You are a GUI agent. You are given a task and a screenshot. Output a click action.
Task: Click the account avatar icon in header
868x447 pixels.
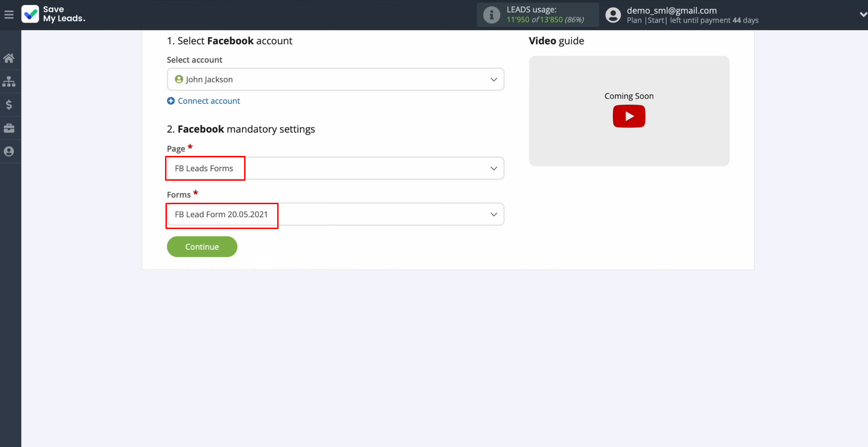tap(613, 15)
